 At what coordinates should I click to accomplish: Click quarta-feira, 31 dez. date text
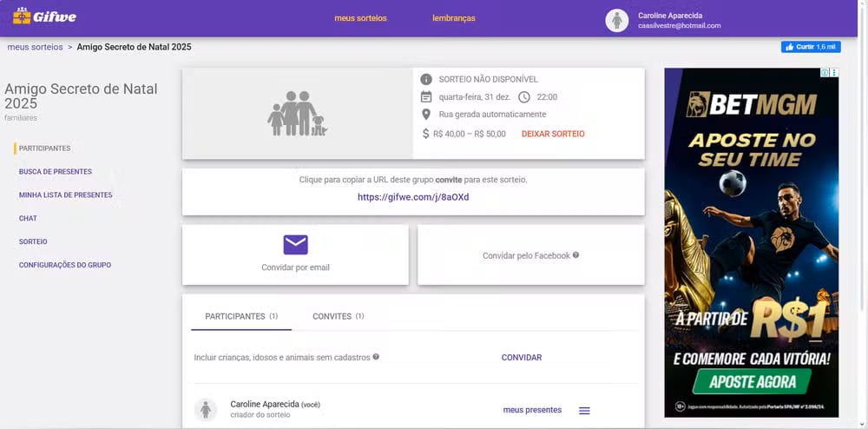point(475,97)
